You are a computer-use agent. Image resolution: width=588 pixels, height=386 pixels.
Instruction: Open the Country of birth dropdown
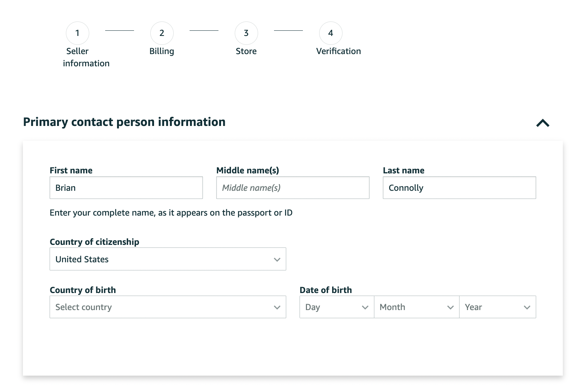[x=168, y=307]
